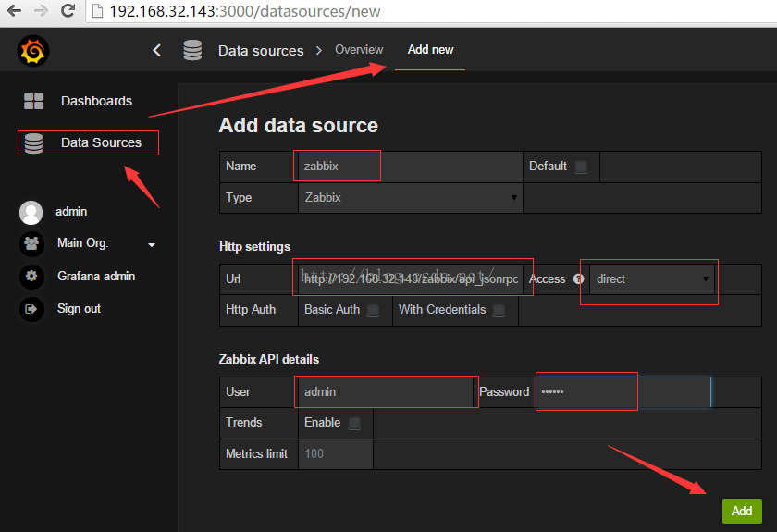
Task: Open the Access dropdown showing direct
Action: (x=651, y=279)
